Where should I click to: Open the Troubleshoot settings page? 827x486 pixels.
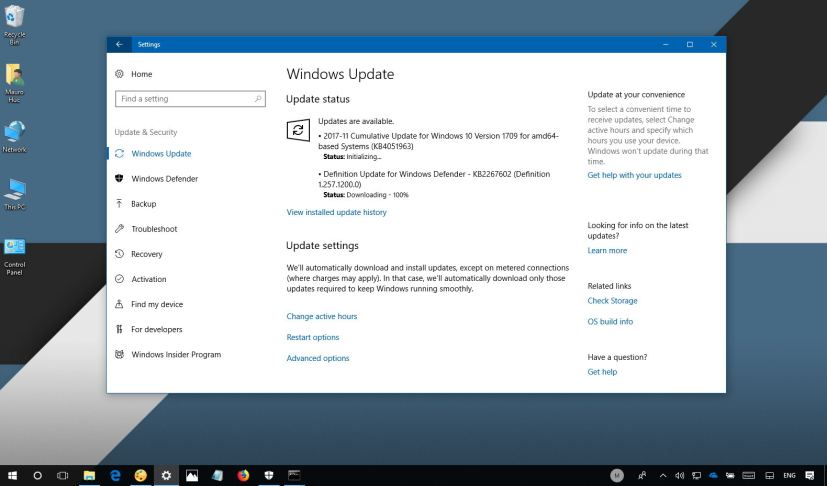(154, 228)
